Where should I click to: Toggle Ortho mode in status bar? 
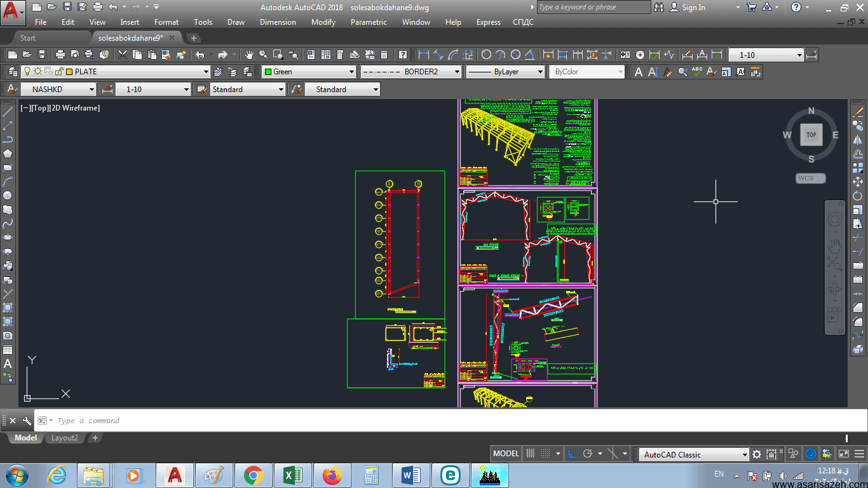(573, 454)
